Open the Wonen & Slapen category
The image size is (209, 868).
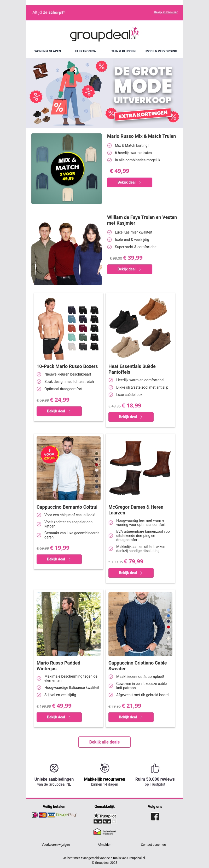click(48, 51)
